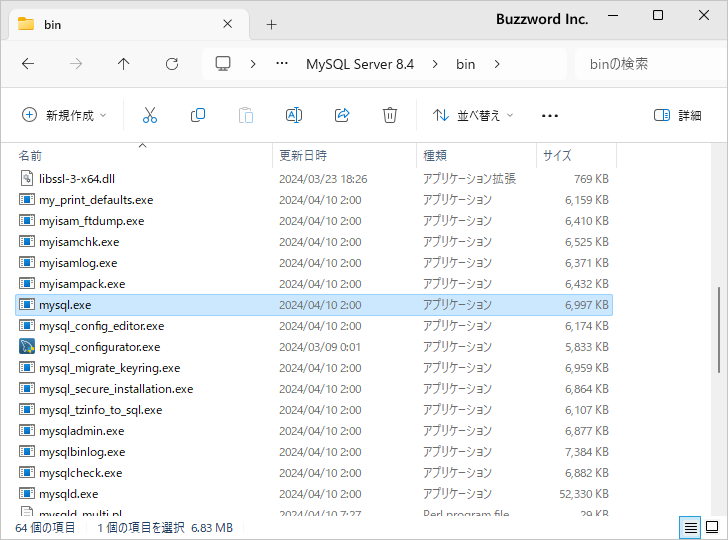
Task: Select mysql_config_editor.exe
Action: [x=314, y=325]
